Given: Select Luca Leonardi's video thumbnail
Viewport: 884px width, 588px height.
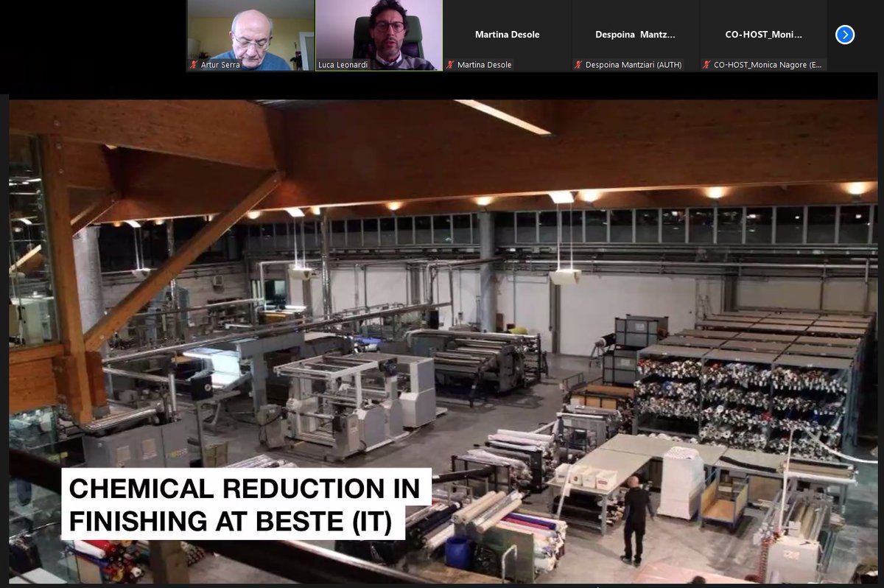Looking at the screenshot, I should click(x=379, y=35).
